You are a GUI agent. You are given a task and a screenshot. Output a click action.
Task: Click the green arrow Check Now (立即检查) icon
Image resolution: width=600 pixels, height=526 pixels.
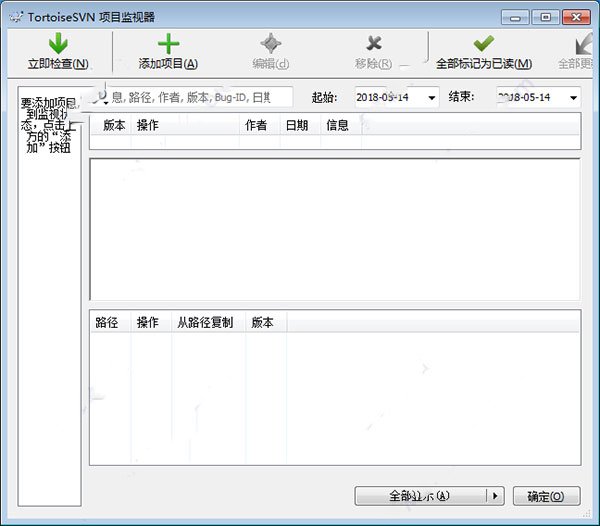[x=58, y=44]
